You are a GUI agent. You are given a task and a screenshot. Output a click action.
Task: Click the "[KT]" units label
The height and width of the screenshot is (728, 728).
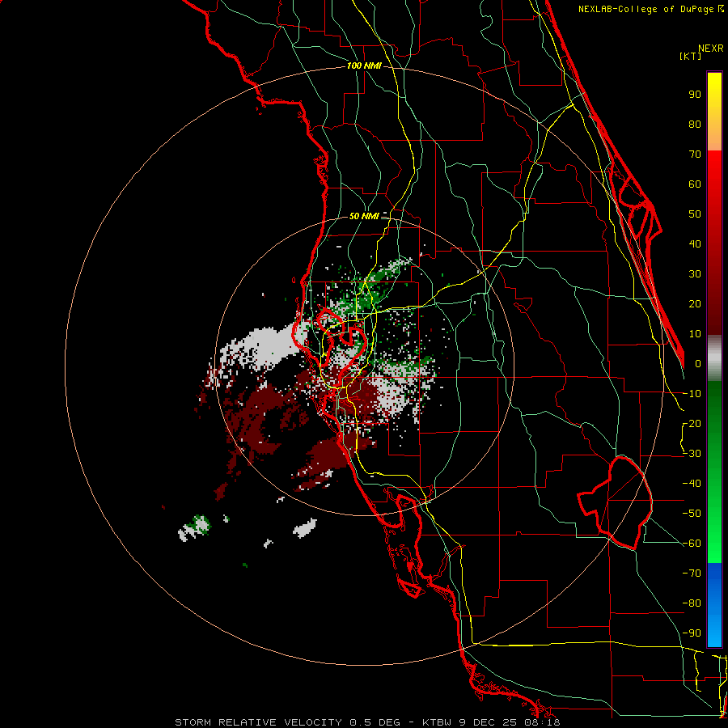691,56
